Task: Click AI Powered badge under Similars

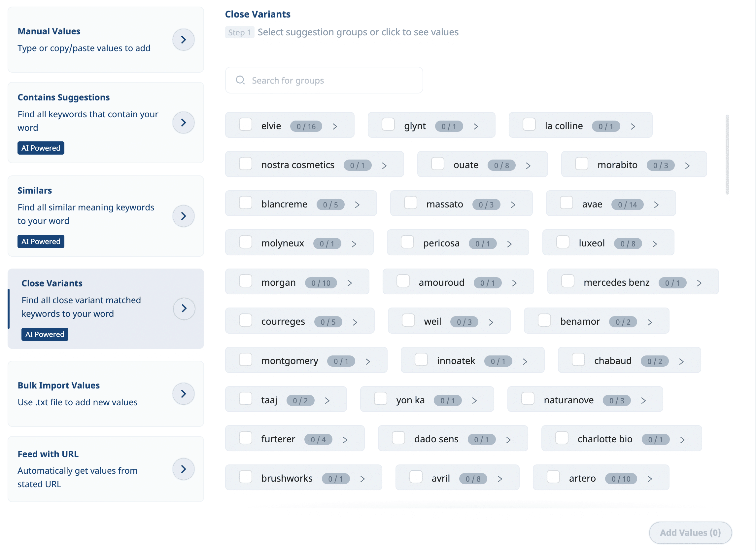Action: tap(41, 241)
